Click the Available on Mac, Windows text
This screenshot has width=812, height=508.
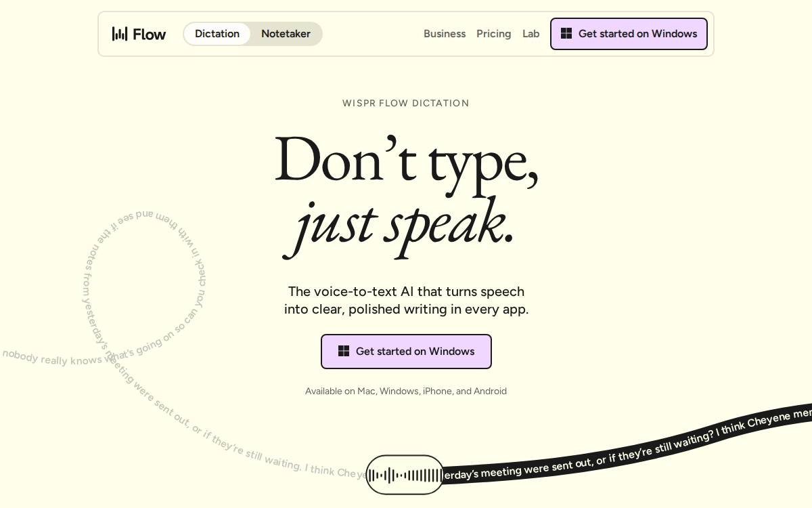pos(406,391)
